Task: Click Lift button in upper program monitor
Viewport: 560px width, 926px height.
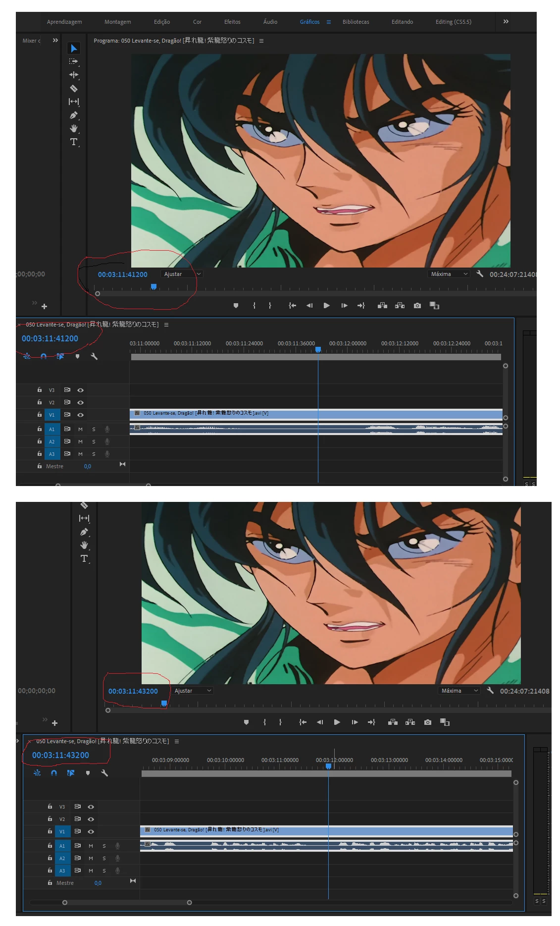Action: pyautogui.click(x=382, y=306)
